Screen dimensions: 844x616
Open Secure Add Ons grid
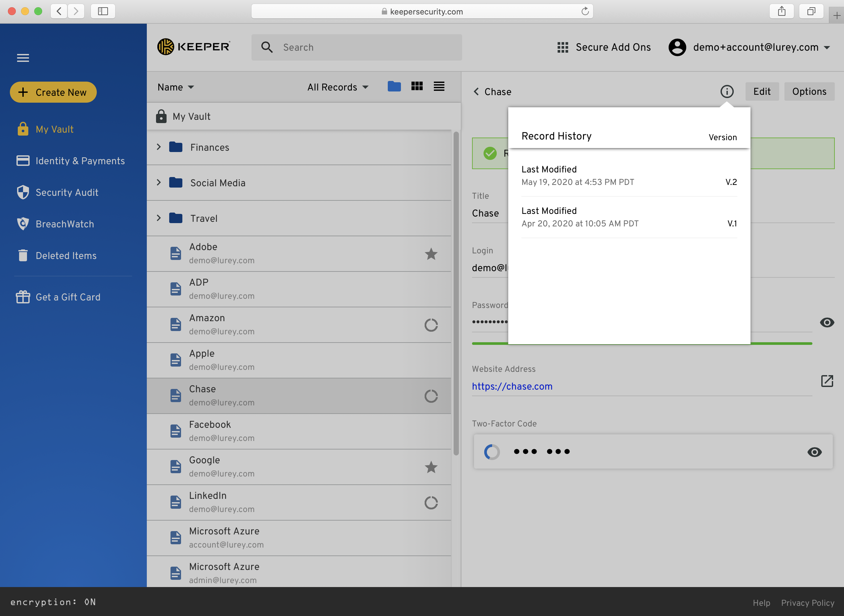pyautogui.click(x=604, y=47)
